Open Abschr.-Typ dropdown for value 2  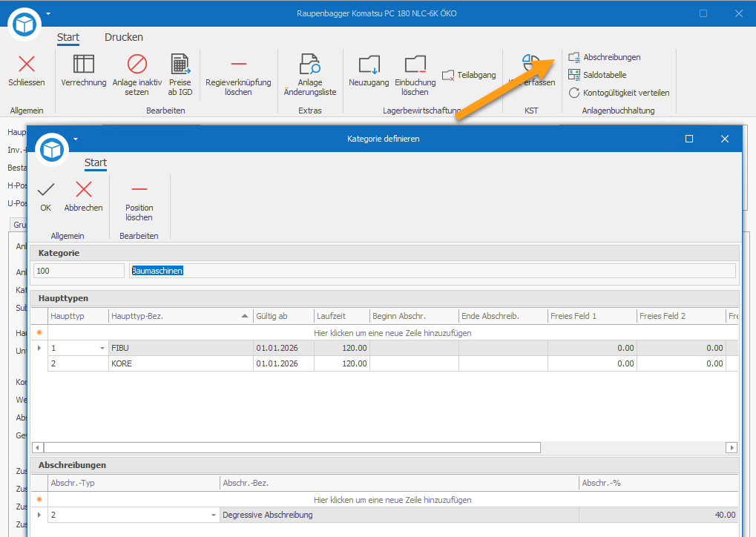(214, 515)
